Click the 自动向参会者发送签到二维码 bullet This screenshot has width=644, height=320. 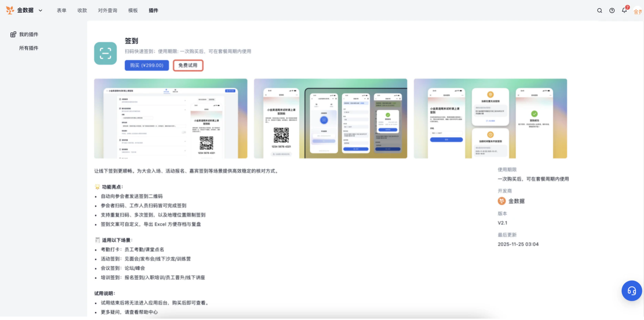point(132,196)
